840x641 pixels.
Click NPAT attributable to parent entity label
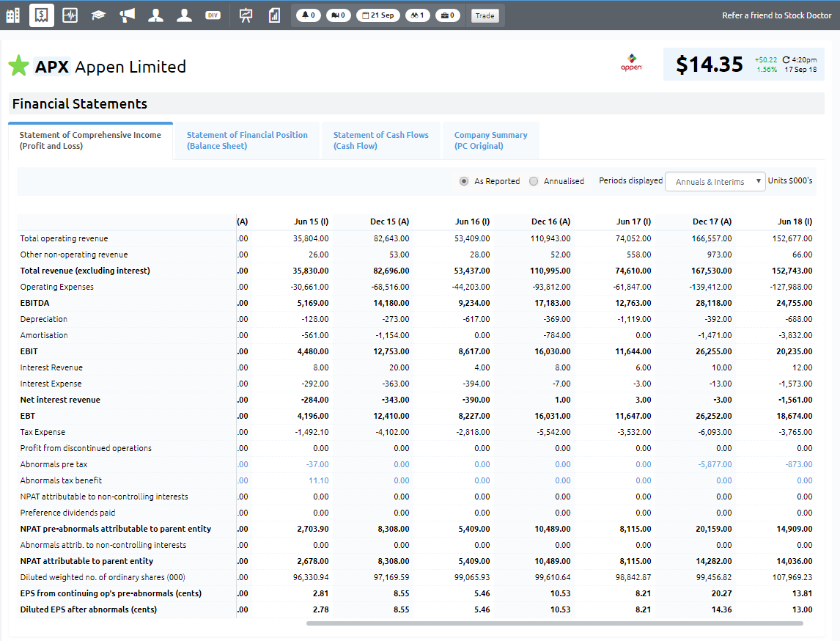point(86,561)
